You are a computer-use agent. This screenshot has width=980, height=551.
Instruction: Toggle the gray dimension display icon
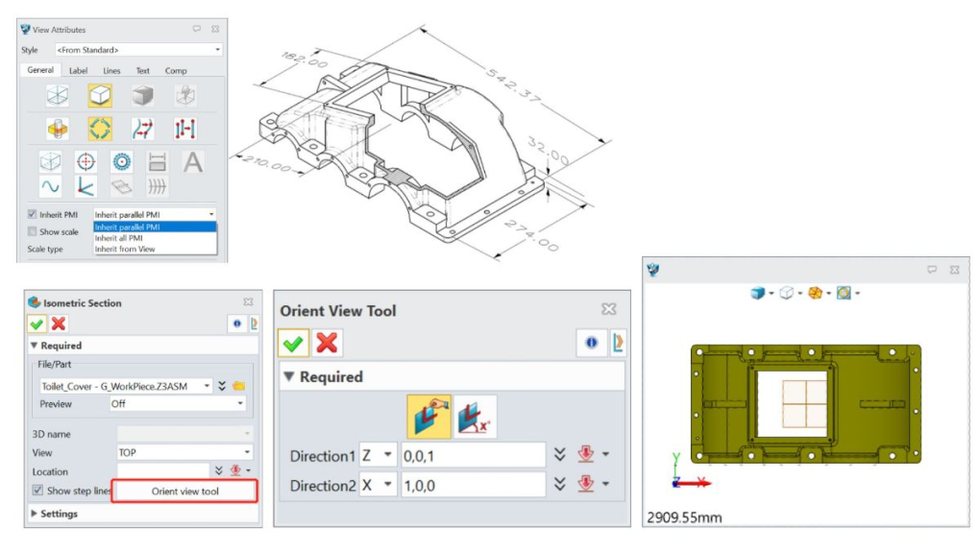[157, 162]
